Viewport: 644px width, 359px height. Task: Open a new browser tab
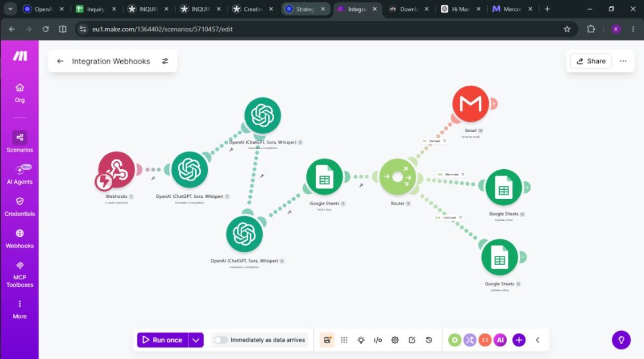547,9
